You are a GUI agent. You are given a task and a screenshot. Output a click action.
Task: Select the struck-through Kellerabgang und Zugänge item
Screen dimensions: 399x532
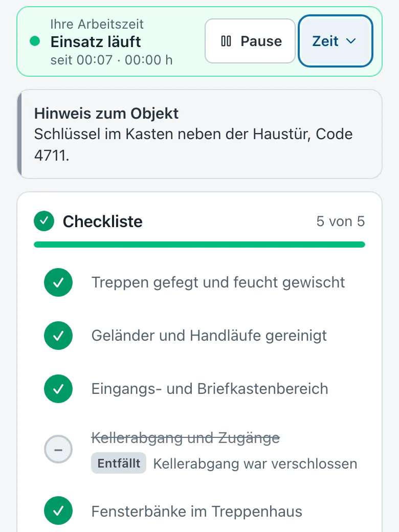coord(186,438)
